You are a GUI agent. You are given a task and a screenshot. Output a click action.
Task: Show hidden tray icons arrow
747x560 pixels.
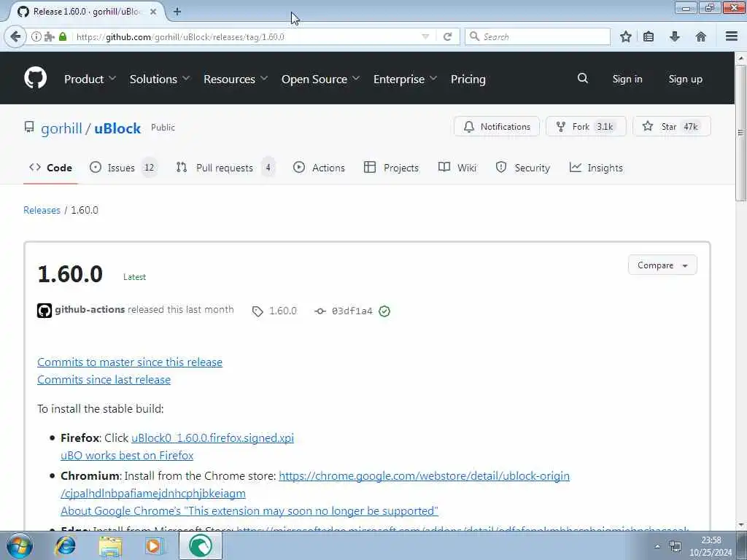(657, 546)
